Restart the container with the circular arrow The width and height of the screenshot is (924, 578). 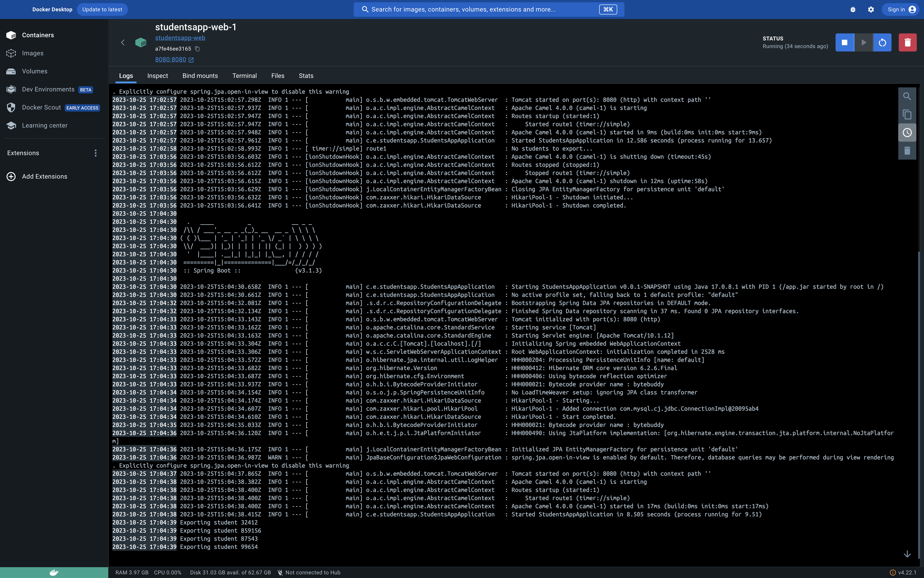(x=882, y=42)
